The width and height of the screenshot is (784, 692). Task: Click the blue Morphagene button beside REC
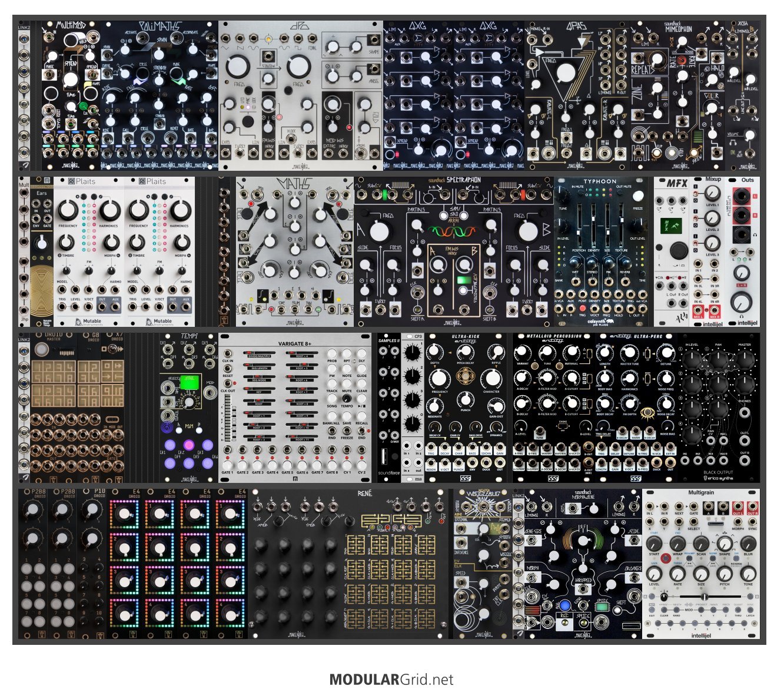[564, 605]
